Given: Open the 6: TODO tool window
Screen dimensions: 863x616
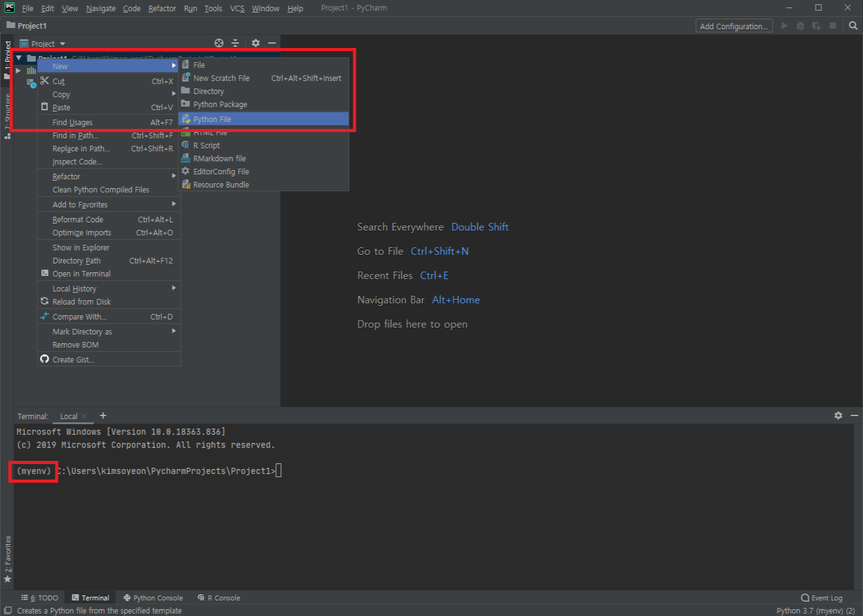Looking at the screenshot, I should [40, 597].
